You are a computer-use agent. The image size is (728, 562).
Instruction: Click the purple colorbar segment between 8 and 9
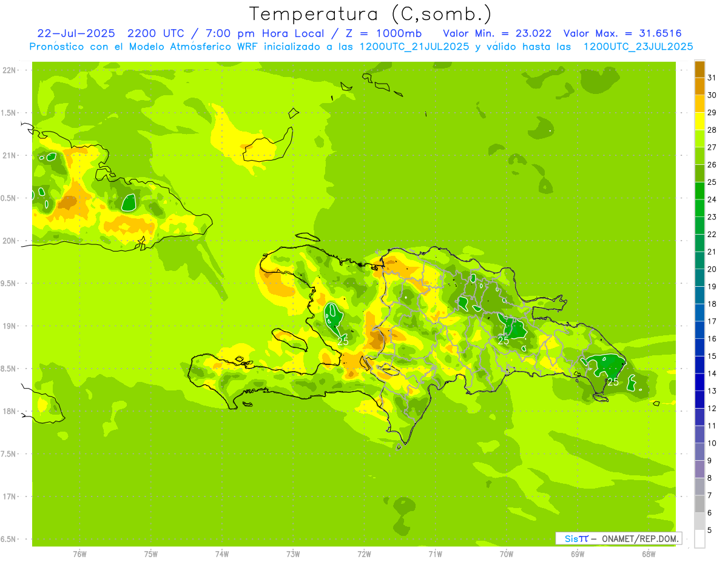[699, 469]
